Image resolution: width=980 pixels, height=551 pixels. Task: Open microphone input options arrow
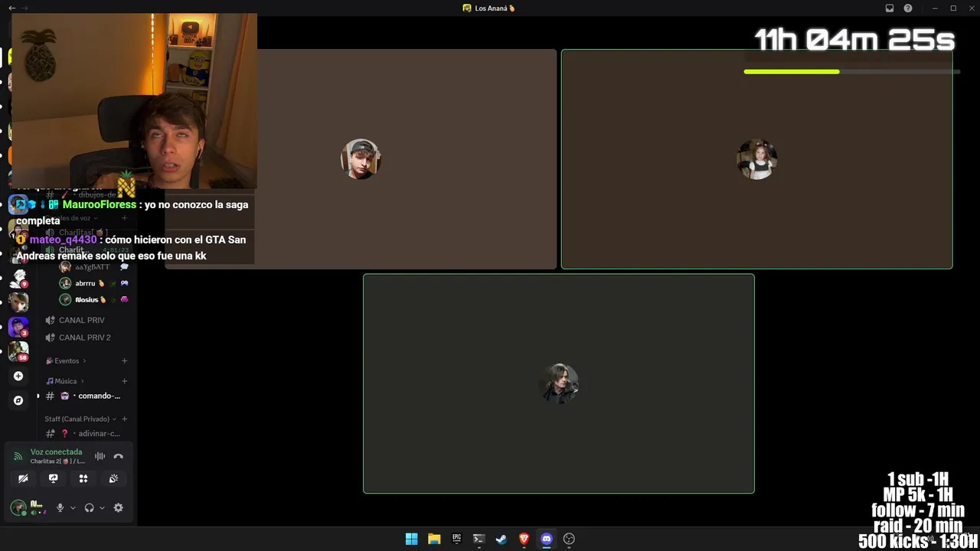click(73, 507)
